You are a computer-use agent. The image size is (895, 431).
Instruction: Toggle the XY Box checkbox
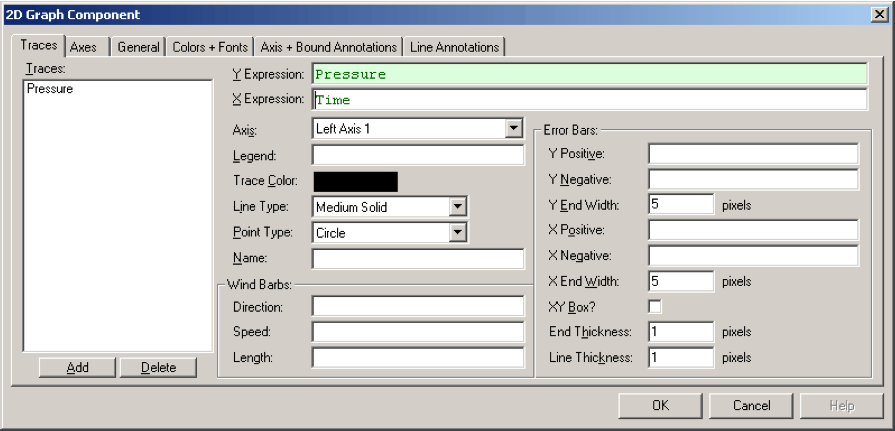(655, 306)
